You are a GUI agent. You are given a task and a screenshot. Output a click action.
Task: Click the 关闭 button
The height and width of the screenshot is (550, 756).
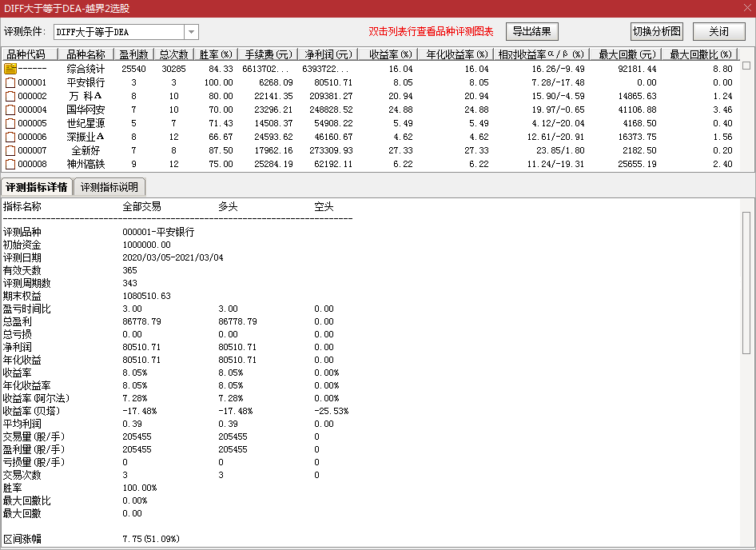pos(719,31)
